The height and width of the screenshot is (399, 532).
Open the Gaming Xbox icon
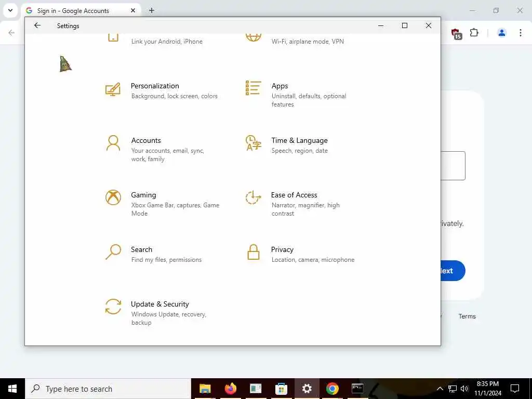coord(113,197)
